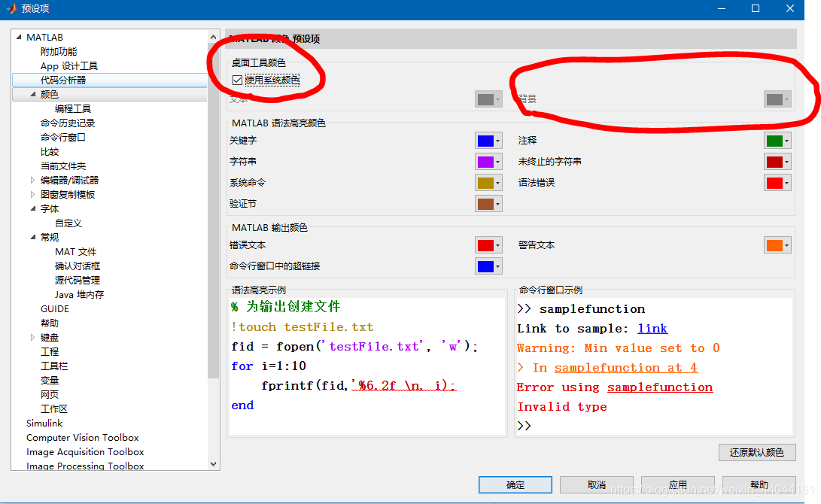
Task: Select 附加功能 in the tree
Action: 59,51
